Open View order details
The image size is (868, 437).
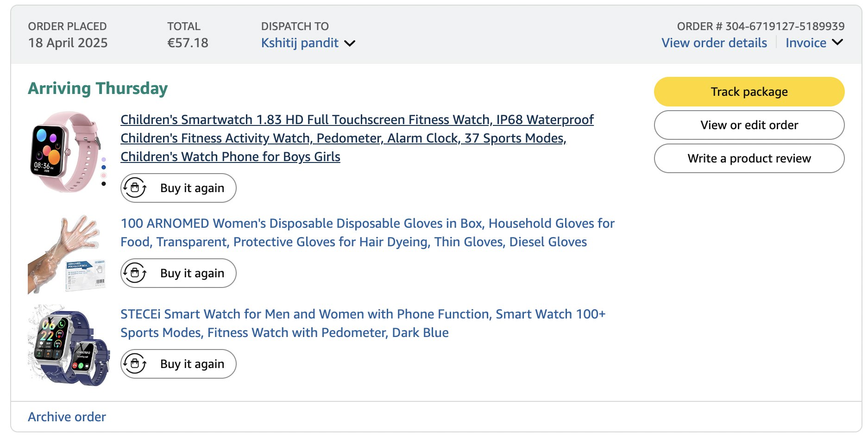point(714,43)
